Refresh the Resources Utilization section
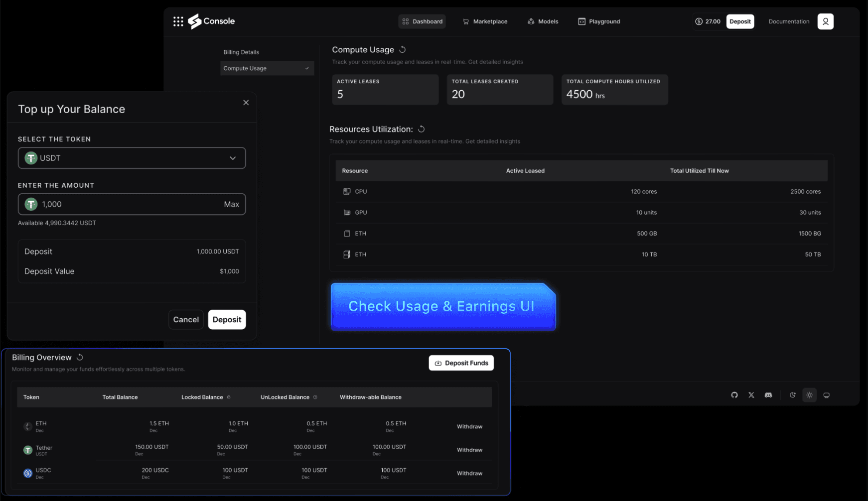 tap(421, 129)
